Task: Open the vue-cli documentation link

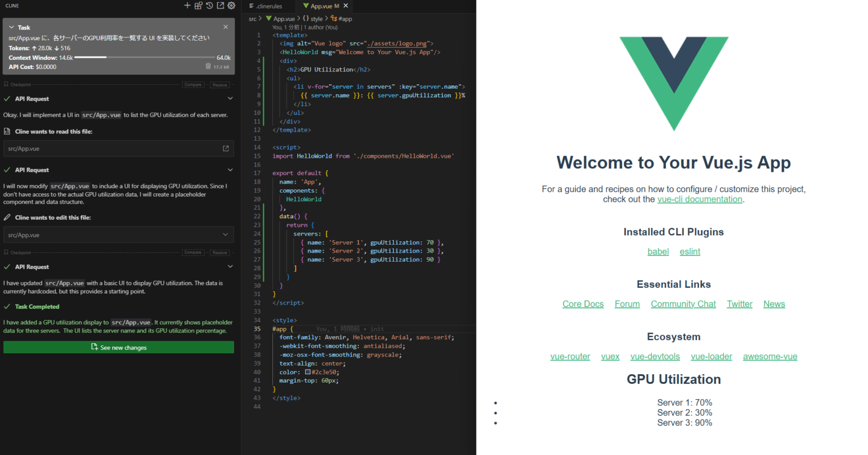Action: coord(700,199)
